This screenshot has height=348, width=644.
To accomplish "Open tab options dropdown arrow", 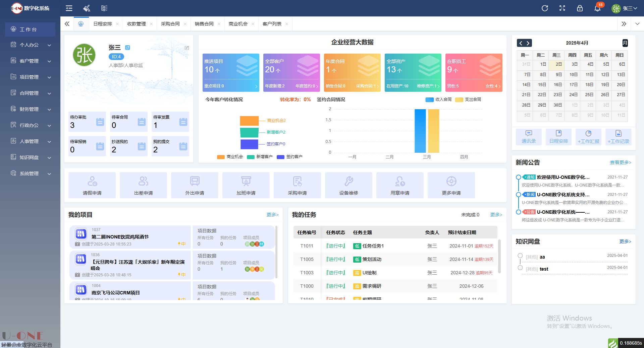I will [x=637, y=24].
